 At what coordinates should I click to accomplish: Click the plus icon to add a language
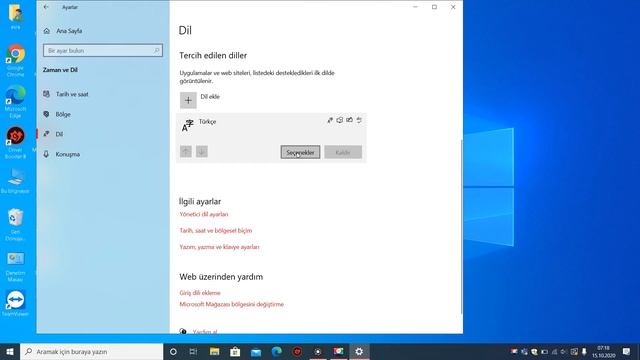pos(188,100)
